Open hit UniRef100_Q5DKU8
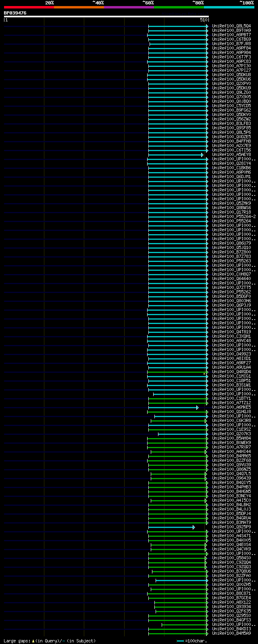Viewport: 258px width, 644px height. (x=231, y=75)
